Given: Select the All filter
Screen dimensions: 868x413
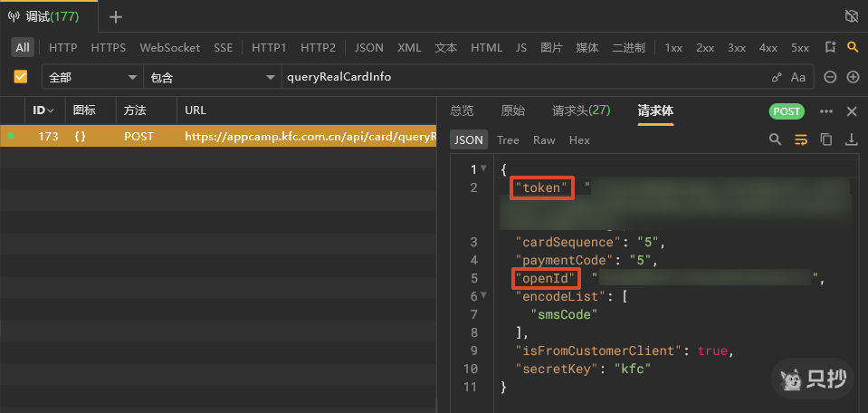Looking at the screenshot, I should 23,48.
